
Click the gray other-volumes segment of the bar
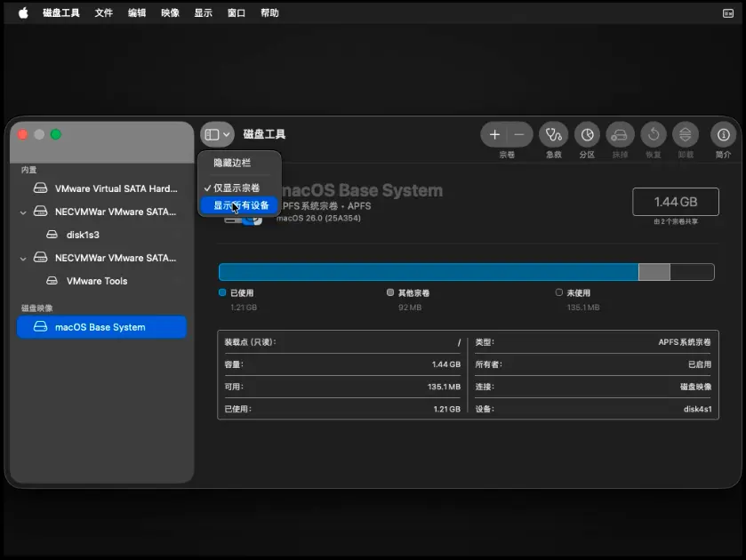point(654,272)
